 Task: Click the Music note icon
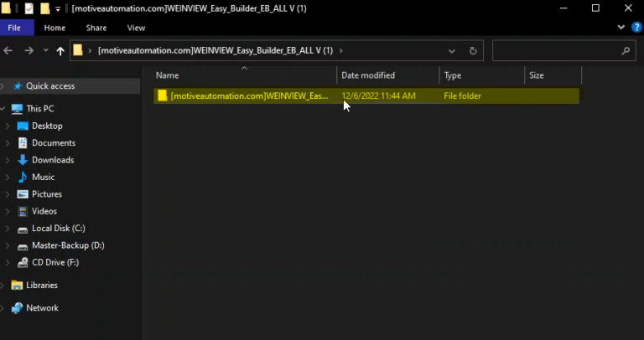[x=23, y=178]
